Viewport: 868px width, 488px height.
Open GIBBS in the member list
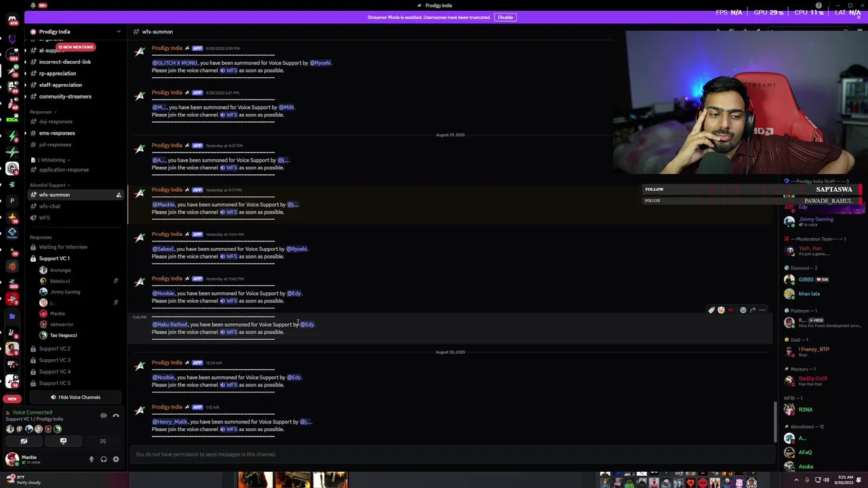point(806,279)
